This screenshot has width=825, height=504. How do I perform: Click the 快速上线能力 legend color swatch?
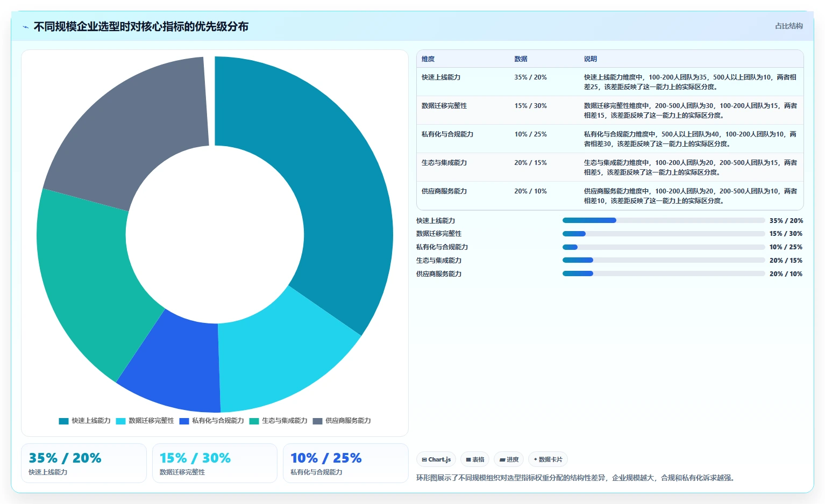coord(63,421)
